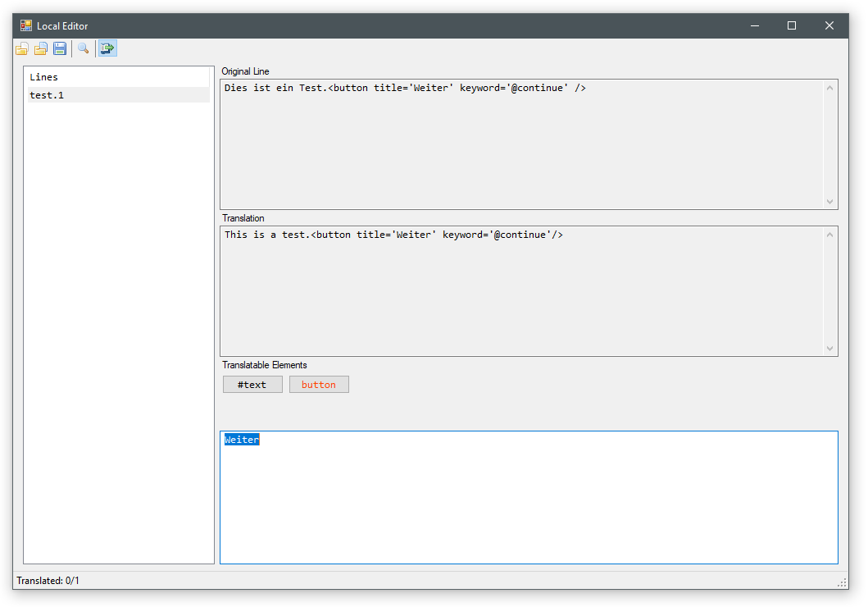Click the Local Editor app icon in title bar
This screenshot has height=607, width=868.
point(26,25)
